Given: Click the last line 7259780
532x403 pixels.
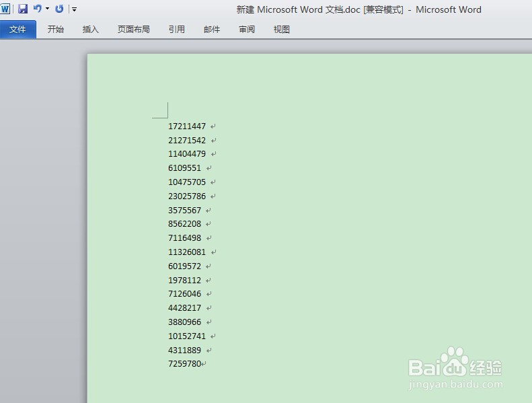Looking at the screenshot, I should click(x=184, y=363).
